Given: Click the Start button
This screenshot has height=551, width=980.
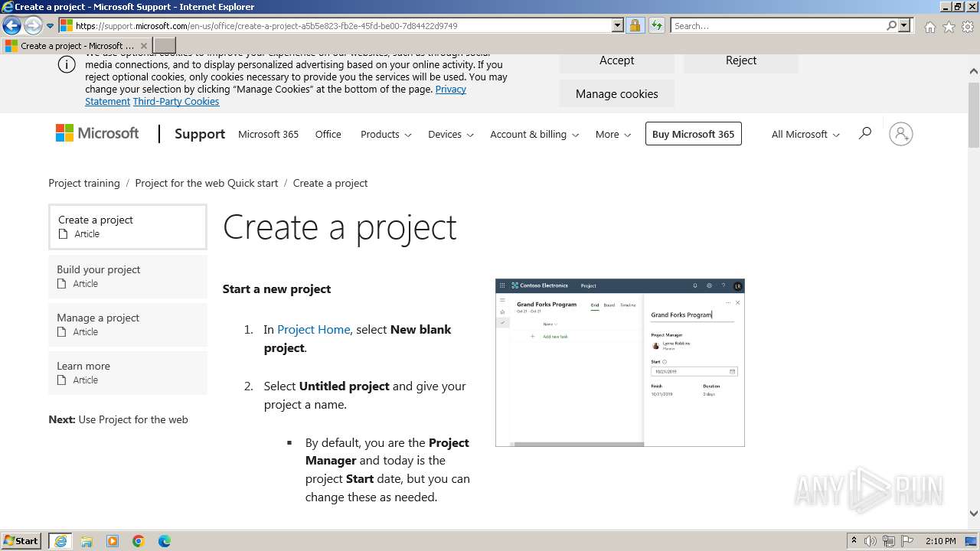Looking at the screenshot, I should [21, 541].
